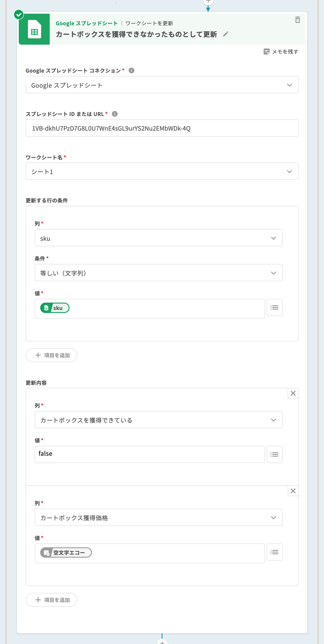Screen dimensions: 324x644
Task: Open the カートボックス獲得価格 column dropdown
Action: (158, 517)
